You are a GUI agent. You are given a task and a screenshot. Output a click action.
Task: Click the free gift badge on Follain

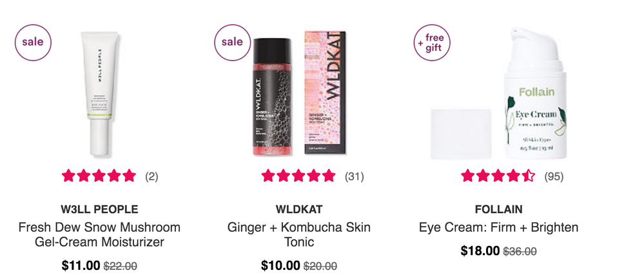click(431, 43)
